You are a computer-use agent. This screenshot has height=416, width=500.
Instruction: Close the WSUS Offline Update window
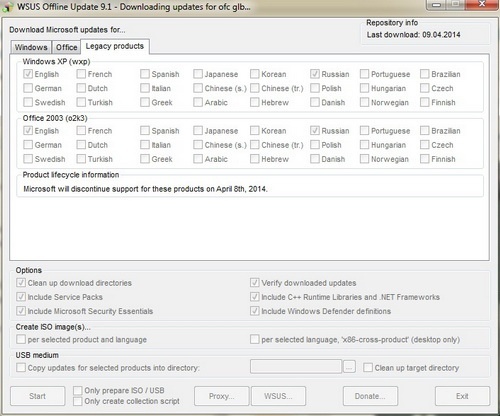tap(482, 4)
